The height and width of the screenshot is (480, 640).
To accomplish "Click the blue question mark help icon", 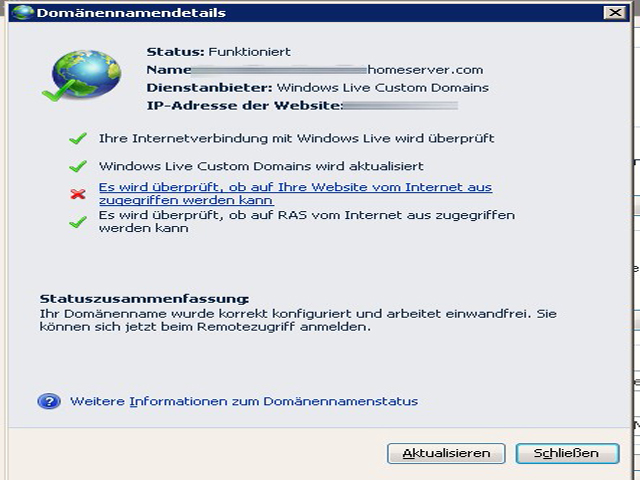I will coord(49,401).
